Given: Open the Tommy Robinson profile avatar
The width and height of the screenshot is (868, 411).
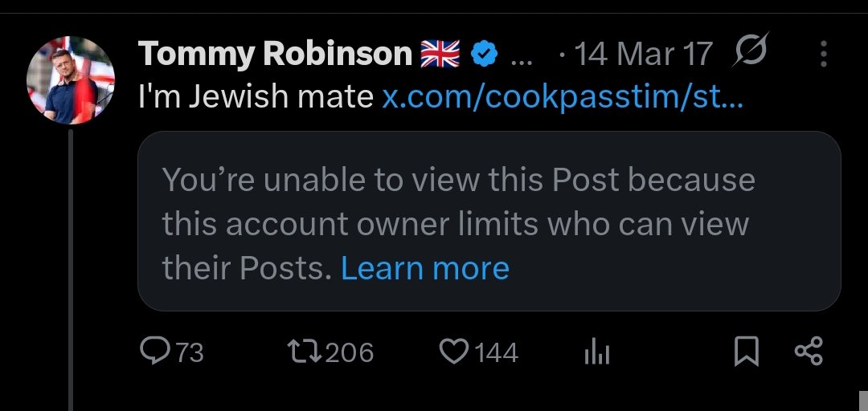Looking at the screenshot, I should point(71,79).
